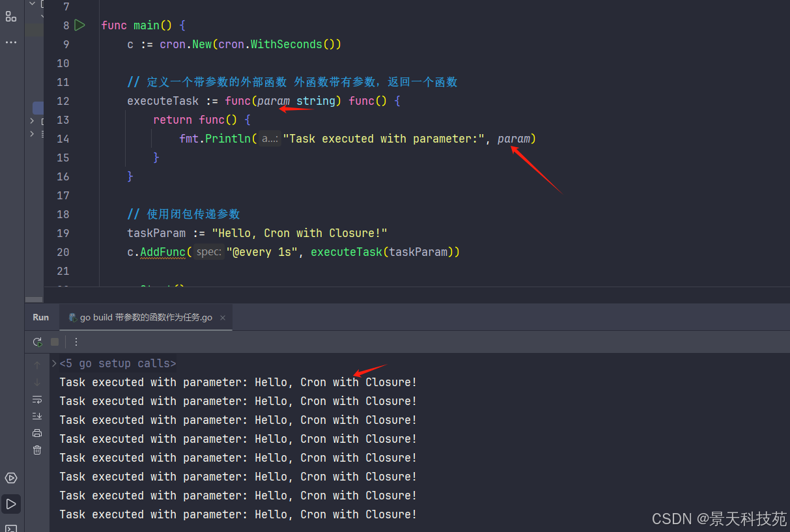
Task: Close the go build run tab
Action: (223, 318)
